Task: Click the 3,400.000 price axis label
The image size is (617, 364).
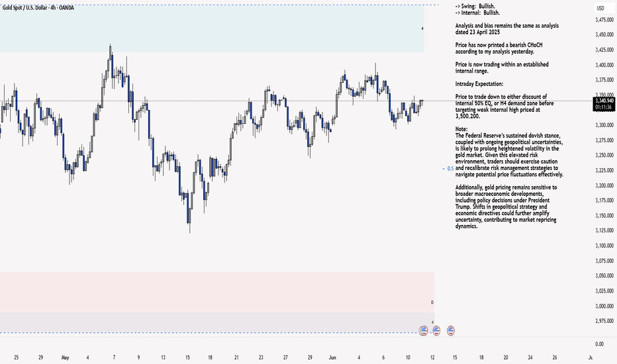Action: coord(604,65)
